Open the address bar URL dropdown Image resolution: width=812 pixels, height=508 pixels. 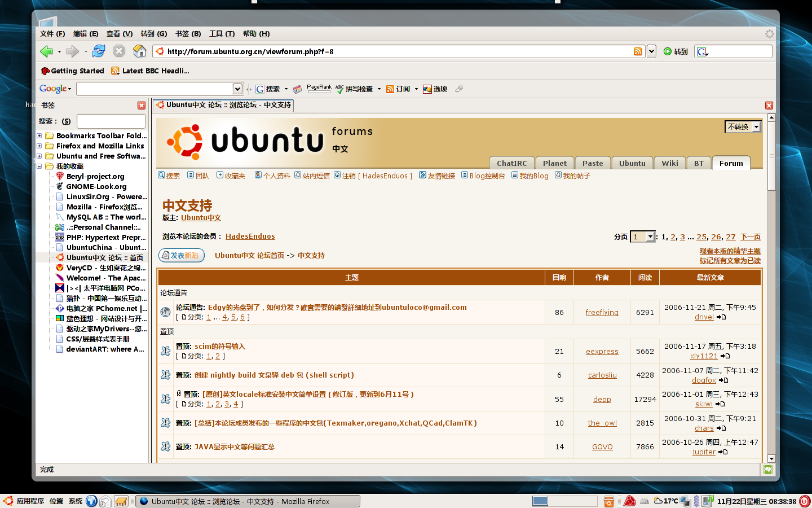point(651,51)
